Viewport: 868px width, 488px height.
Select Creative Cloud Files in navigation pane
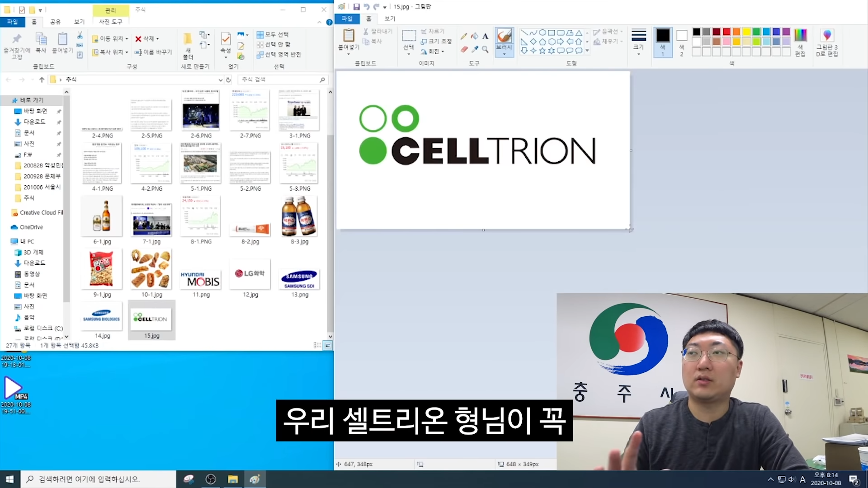pos(37,213)
